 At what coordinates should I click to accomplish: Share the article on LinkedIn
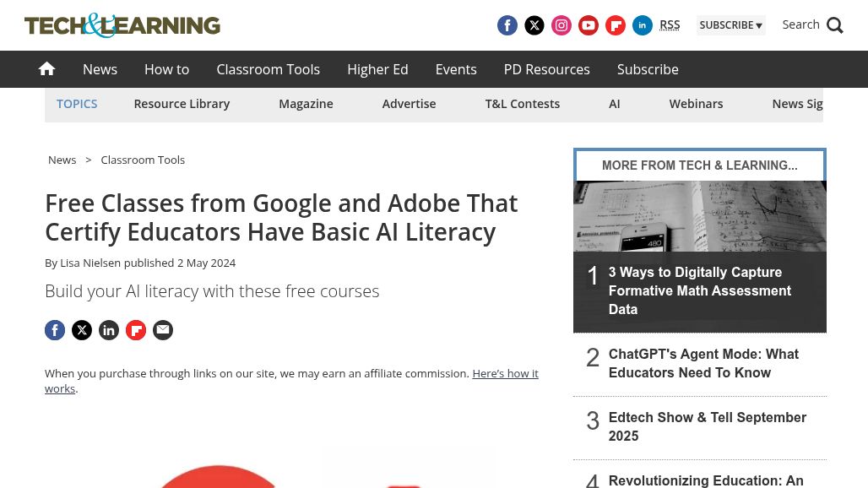tap(109, 330)
